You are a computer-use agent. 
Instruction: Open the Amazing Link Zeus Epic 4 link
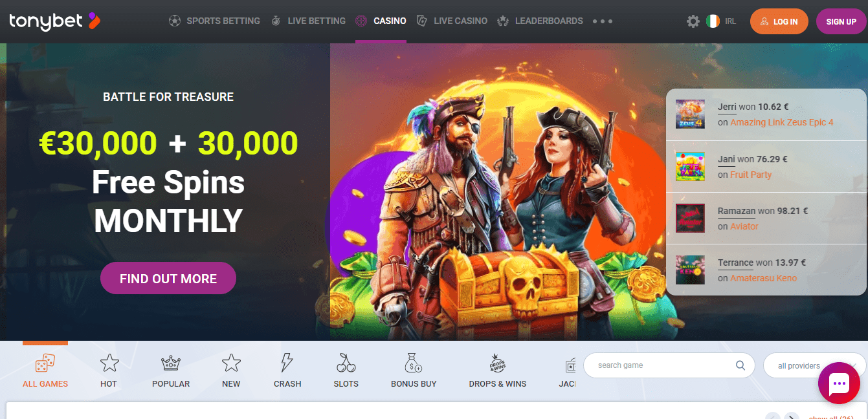click(782, 122)
